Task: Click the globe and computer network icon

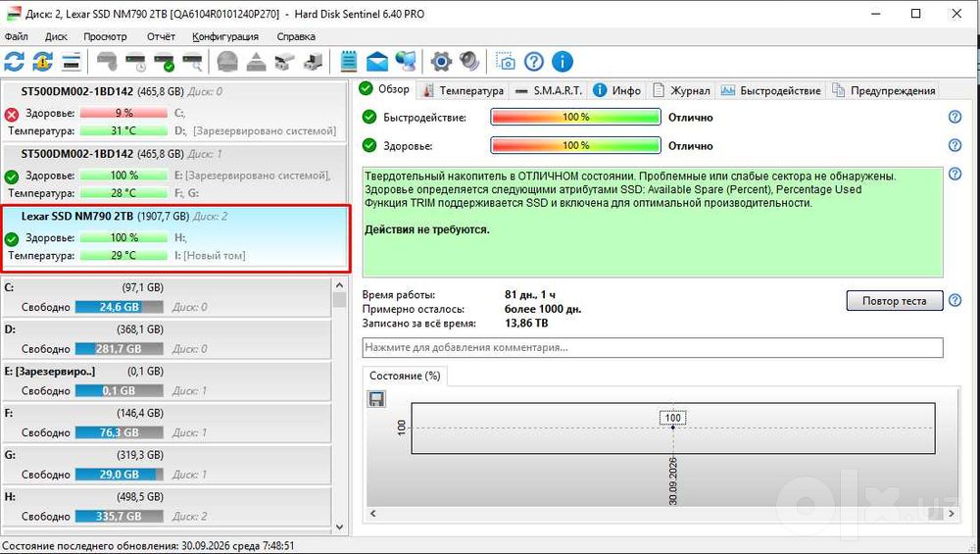Action: coord(406,61)
